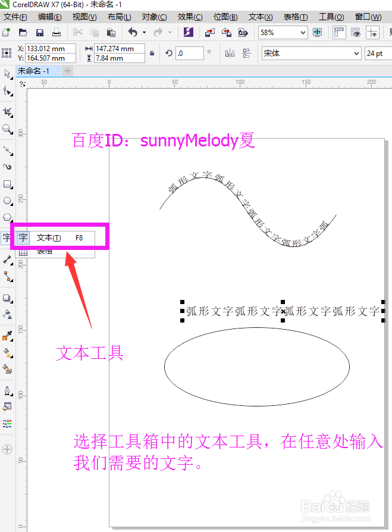This screenshot has height=532, width=392.
Task: Toggle grid display
Action: tap(356, 33)
